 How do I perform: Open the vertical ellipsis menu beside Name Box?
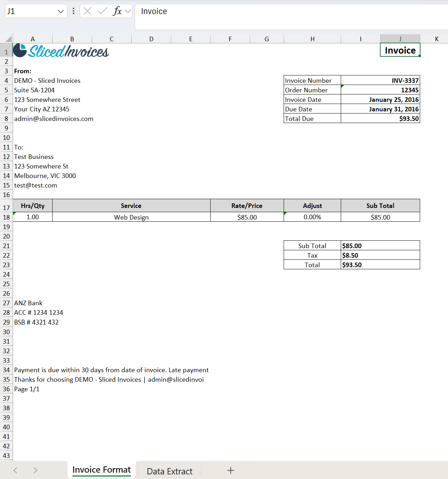click(x=73, y=11)
